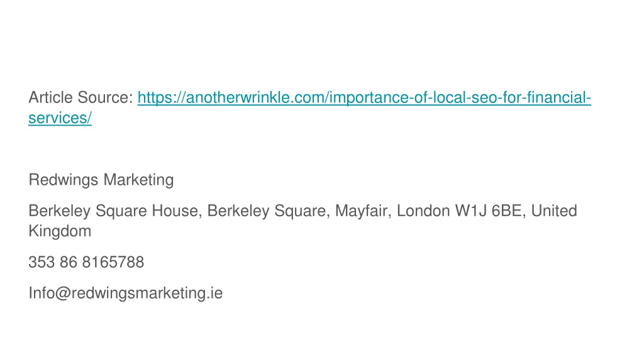This screenshot has width=644, height=362.
Task: Click the word "Article" at the paragraph start
Action: 50,97
